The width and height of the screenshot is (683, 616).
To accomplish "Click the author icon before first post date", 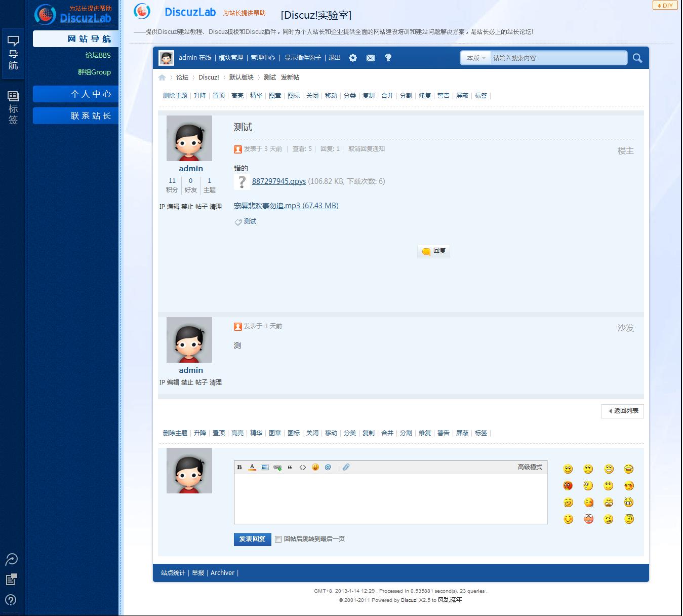I will tap(238, 149).
